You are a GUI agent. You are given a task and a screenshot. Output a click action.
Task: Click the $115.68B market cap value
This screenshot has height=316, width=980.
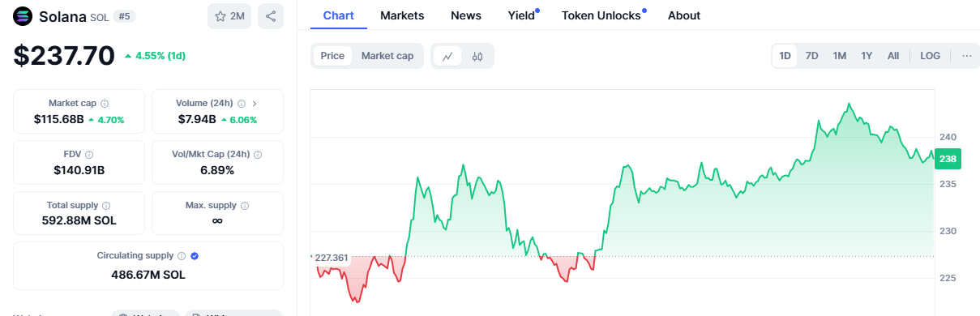tap(59, 119)
